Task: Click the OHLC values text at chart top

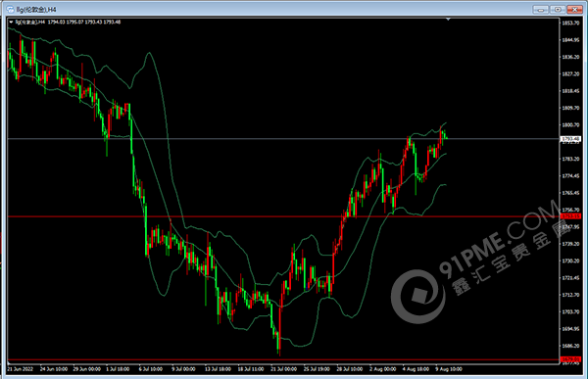Action: tap(84, 23)
